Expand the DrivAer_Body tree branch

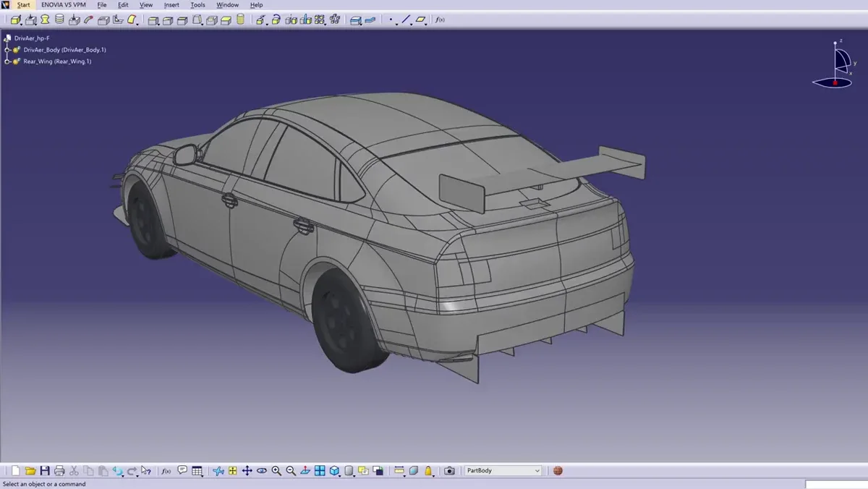coord(7,50)
